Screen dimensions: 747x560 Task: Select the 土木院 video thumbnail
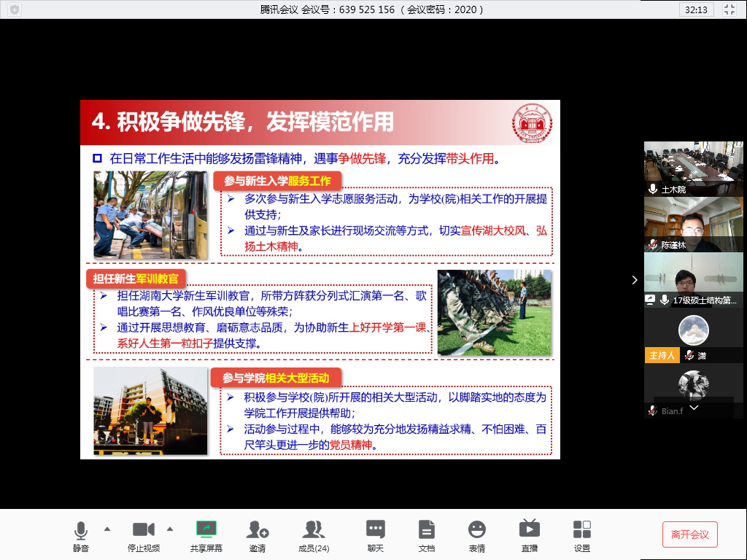pos(693,168)
